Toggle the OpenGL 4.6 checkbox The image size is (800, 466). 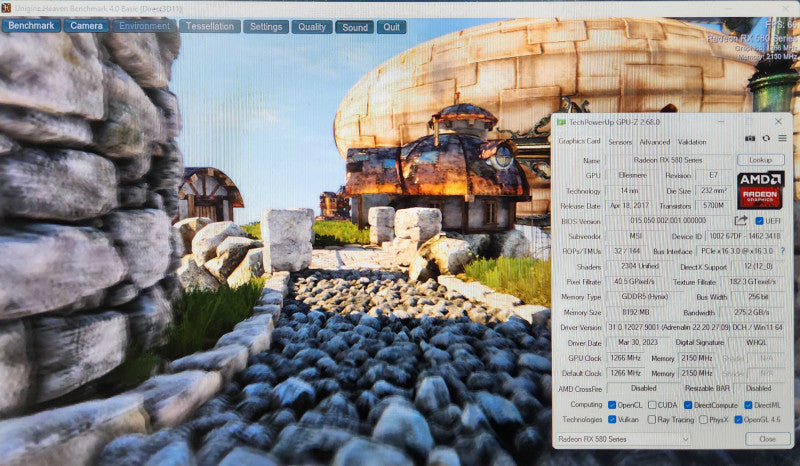click(x=738, y=420)
